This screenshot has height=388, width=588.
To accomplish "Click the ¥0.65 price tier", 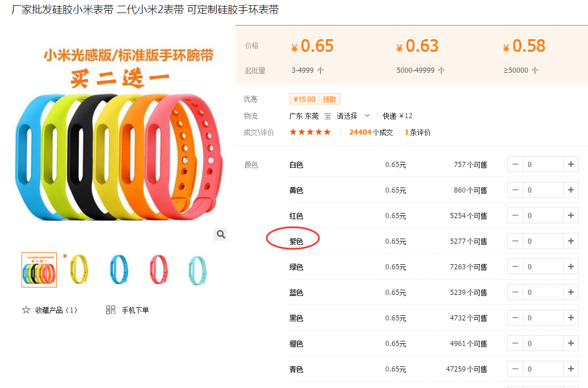I will tap(312, 46).
